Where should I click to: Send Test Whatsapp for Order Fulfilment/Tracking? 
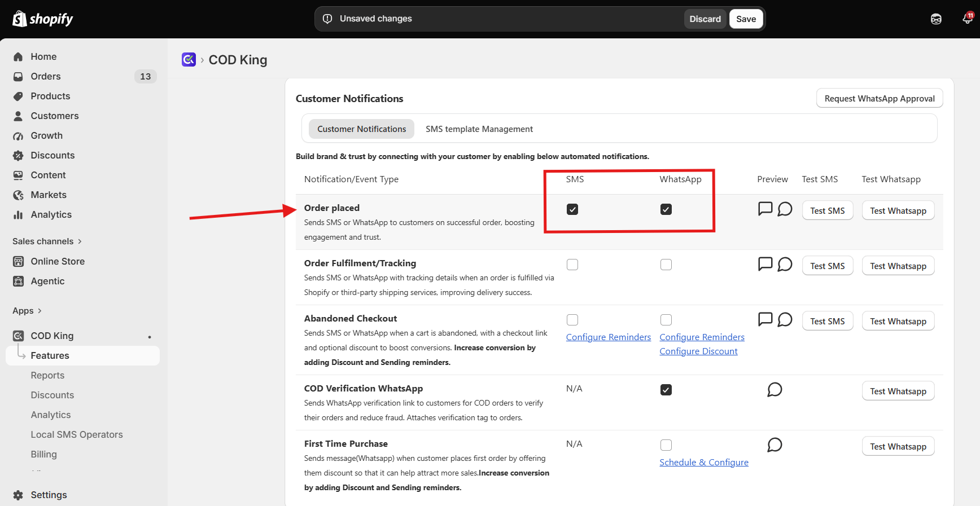coord(898,266)
